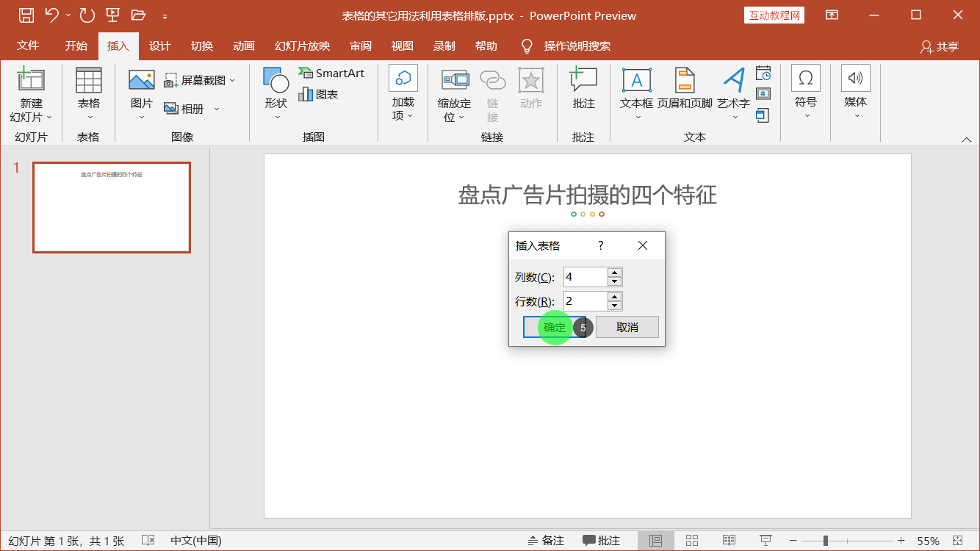The image size is (980, 551).
Task: Confirm table insertion with 确定
Action: [x=555, y=326]
